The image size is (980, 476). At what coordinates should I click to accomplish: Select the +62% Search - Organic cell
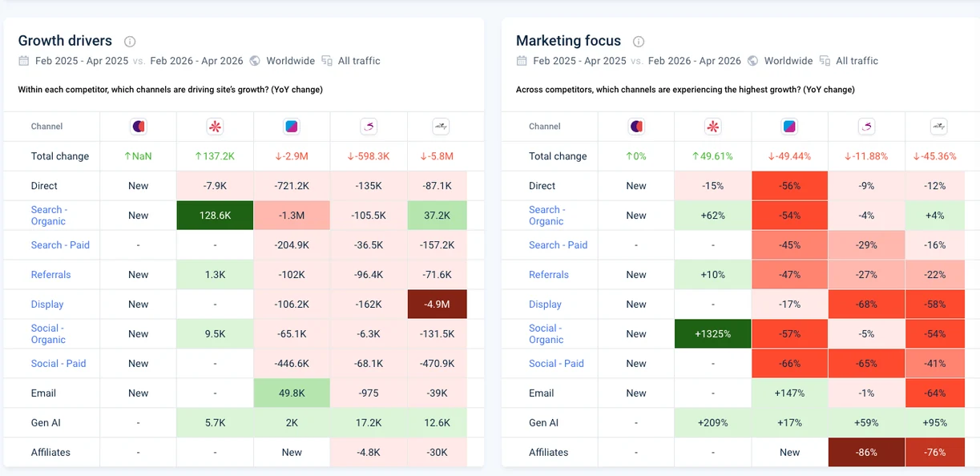point(713,216)
